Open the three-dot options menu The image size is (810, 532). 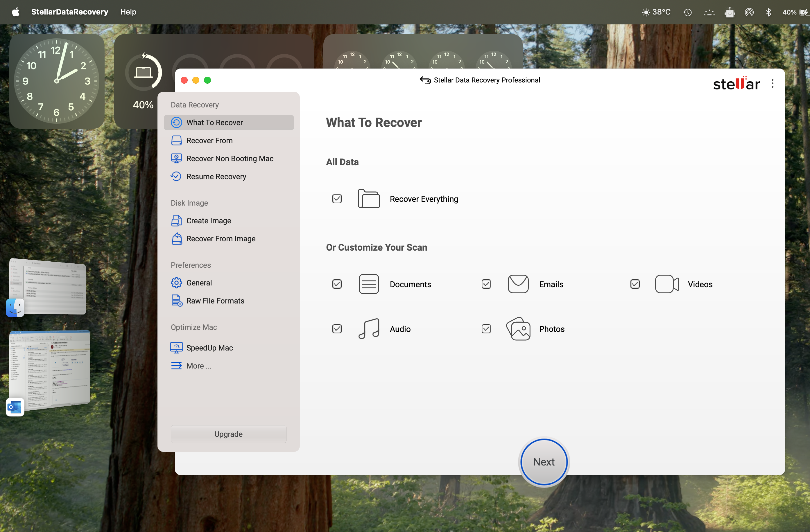pos(772,83)
